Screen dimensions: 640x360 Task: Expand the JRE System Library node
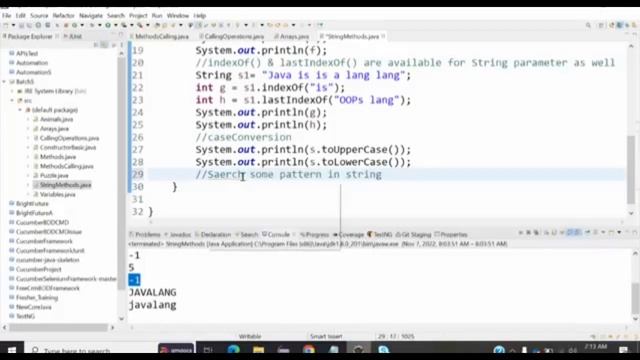pyautogui.click(x=12, y=91)
